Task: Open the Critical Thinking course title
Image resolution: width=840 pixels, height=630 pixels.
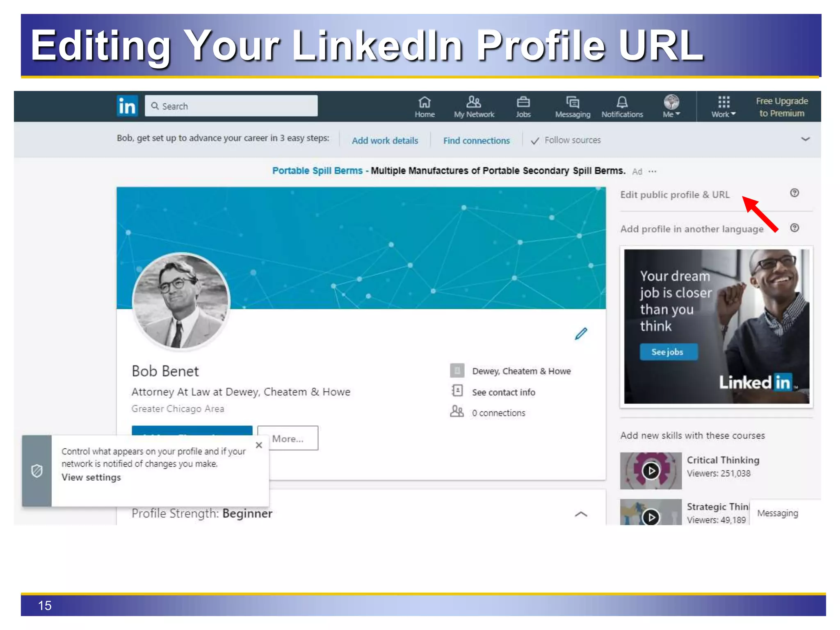Action: (x=723, y=460)
